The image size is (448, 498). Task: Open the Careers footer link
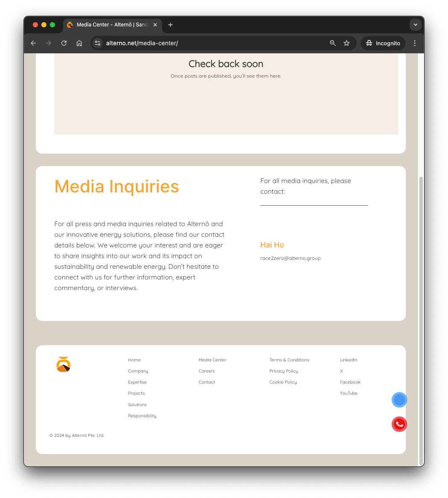[207, 371]
